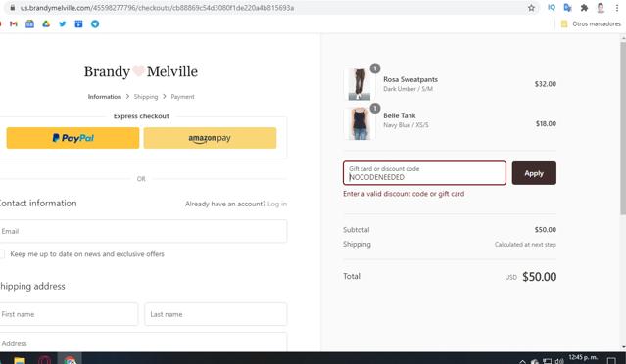Click the Subtotal $50.00 value
The image size is (626, 364).
click(x=546, y=230)
